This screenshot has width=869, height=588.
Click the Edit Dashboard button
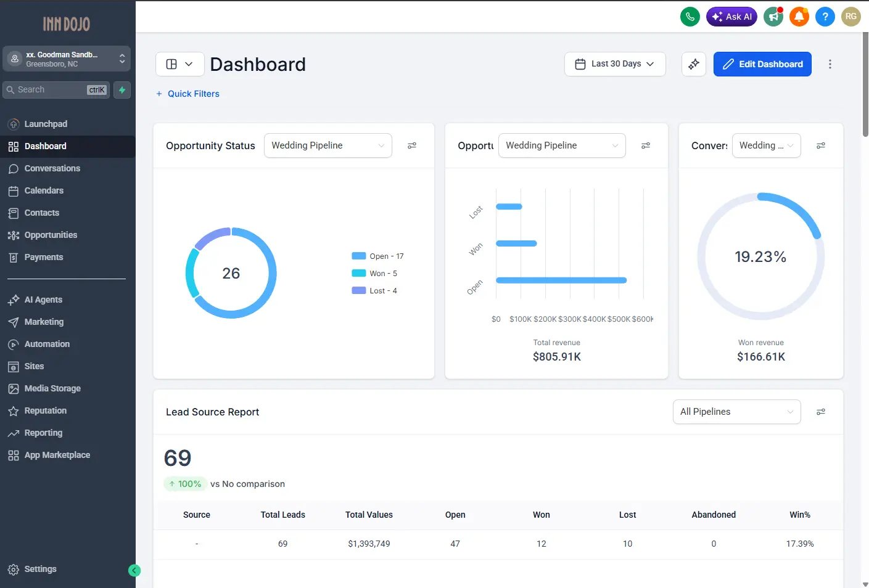coord(762,63)
